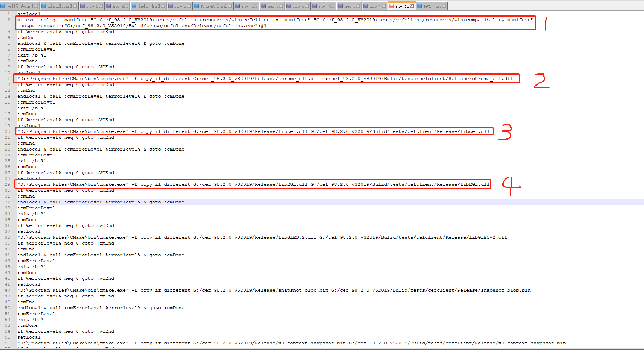
Task: Close the new 1 tab
Action: pyautogui.click(x=100, y=6)
